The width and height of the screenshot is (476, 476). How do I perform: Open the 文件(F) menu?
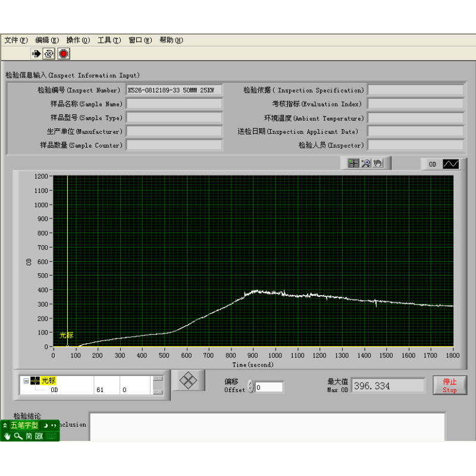[16, 40]
